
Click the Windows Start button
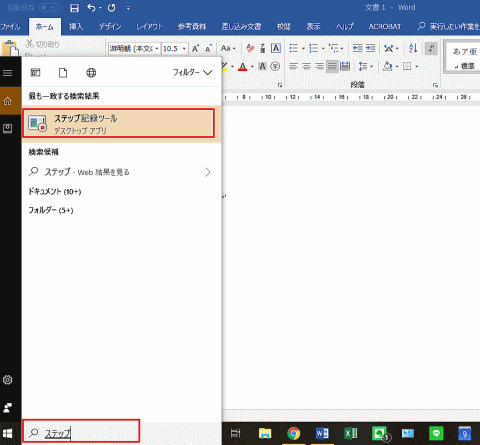(x=8, y=433)
